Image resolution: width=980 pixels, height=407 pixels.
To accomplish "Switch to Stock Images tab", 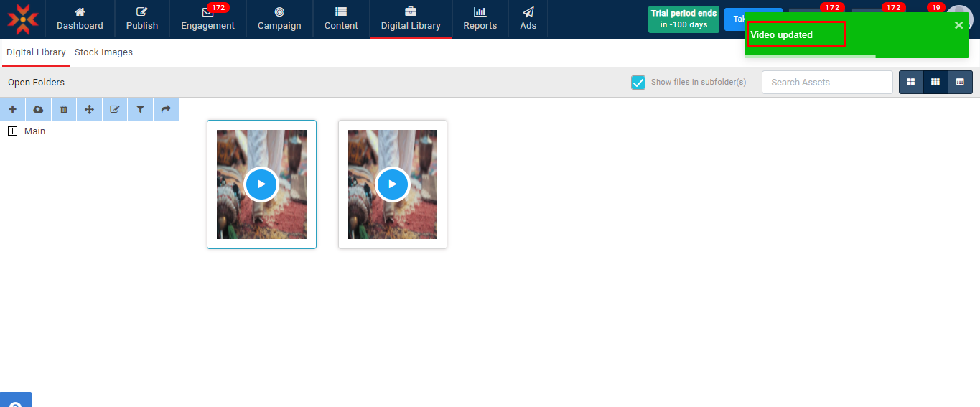I will point(103,52).
